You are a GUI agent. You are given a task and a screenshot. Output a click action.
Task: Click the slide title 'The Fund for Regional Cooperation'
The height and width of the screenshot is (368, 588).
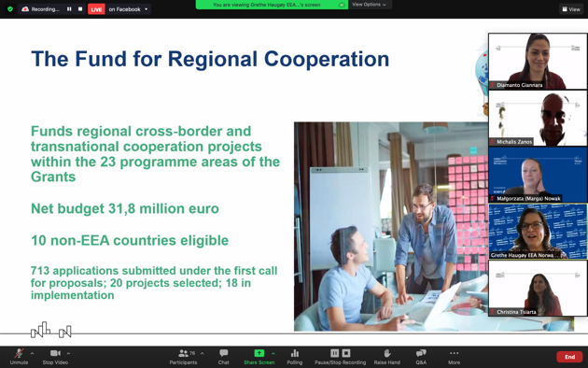coord(210,59)
